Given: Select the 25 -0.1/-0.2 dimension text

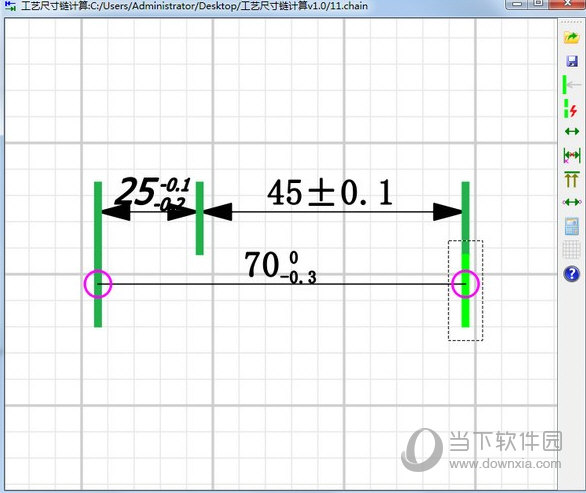Looking at the screenshot, I should pyautogui.click(x=152, y=193).
